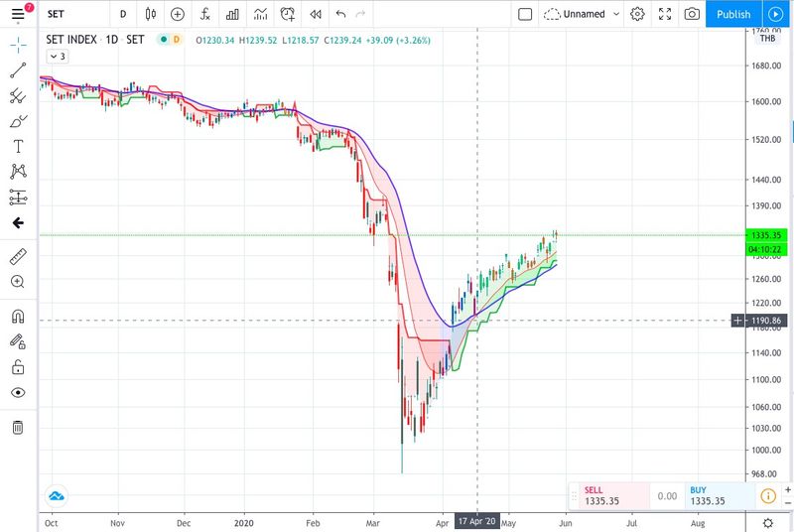Click the Publish button
Image resolution: width=794 pixels, height=532 pixels.
(x=733, y=15)
